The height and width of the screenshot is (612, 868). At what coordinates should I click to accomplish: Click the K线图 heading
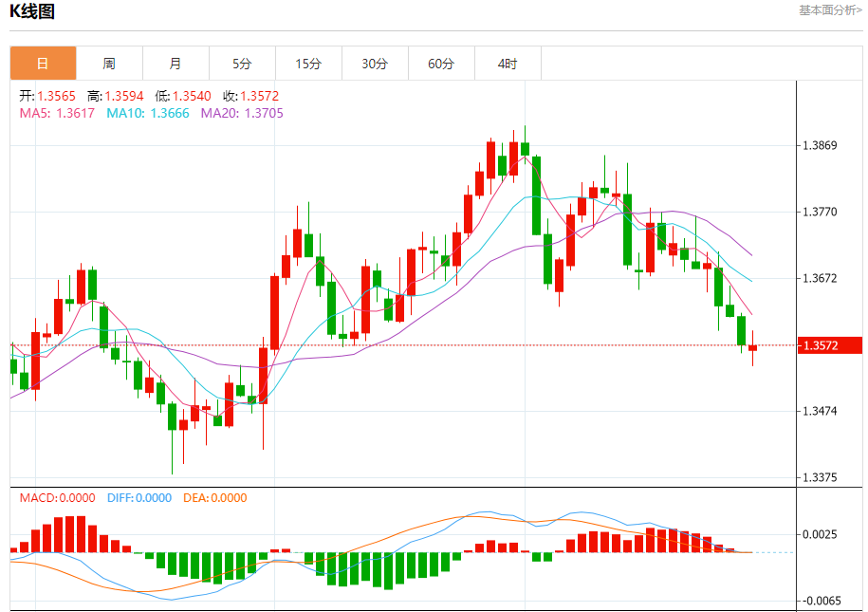click(x=32, y=11)
